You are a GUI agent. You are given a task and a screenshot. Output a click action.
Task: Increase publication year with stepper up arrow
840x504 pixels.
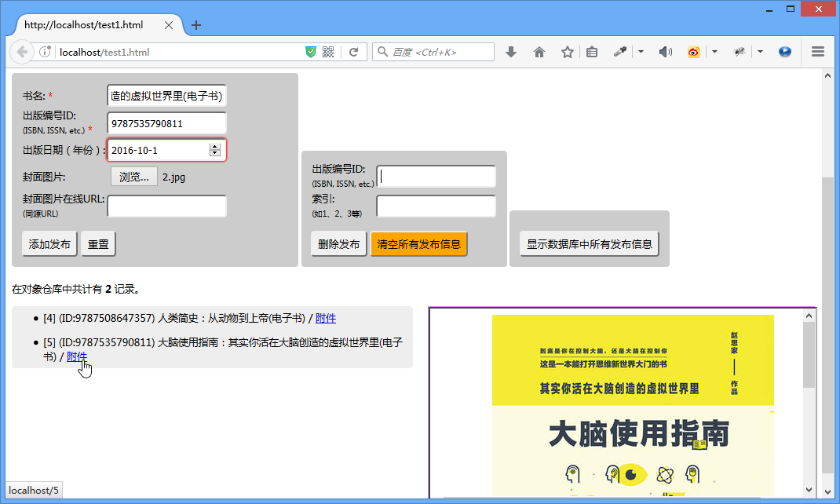(215, 147)
